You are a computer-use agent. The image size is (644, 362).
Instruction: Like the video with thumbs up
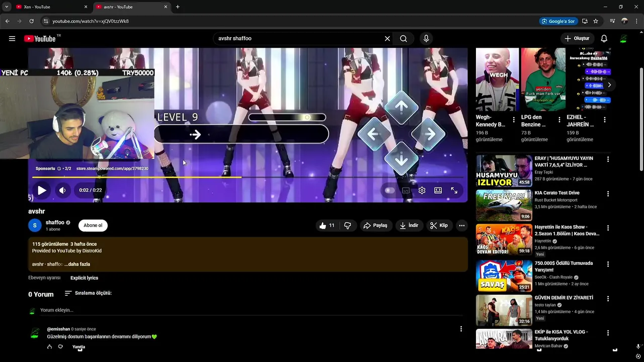pos(327,226)
